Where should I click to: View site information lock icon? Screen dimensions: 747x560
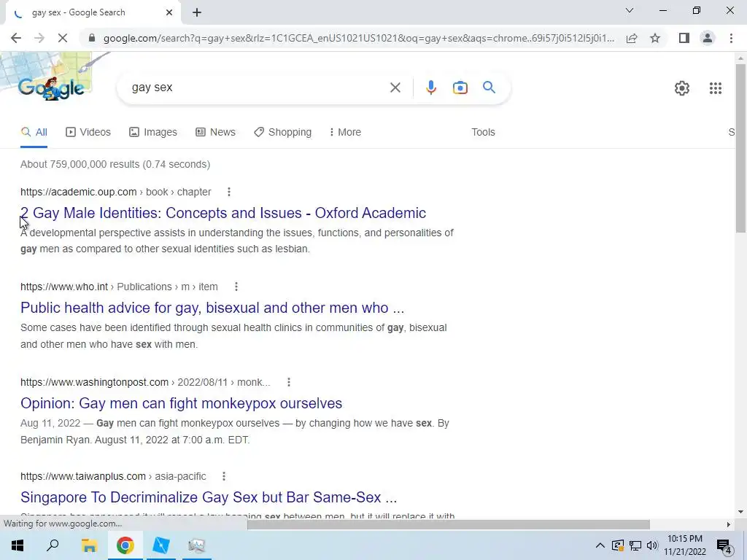click(x=92, y=38)
